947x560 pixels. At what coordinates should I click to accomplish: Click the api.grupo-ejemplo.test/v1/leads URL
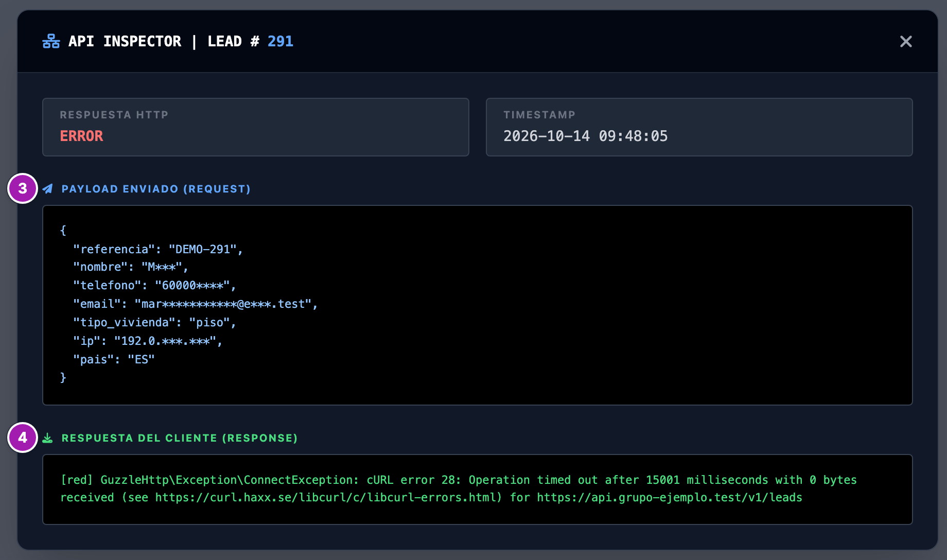pos(670,497)
